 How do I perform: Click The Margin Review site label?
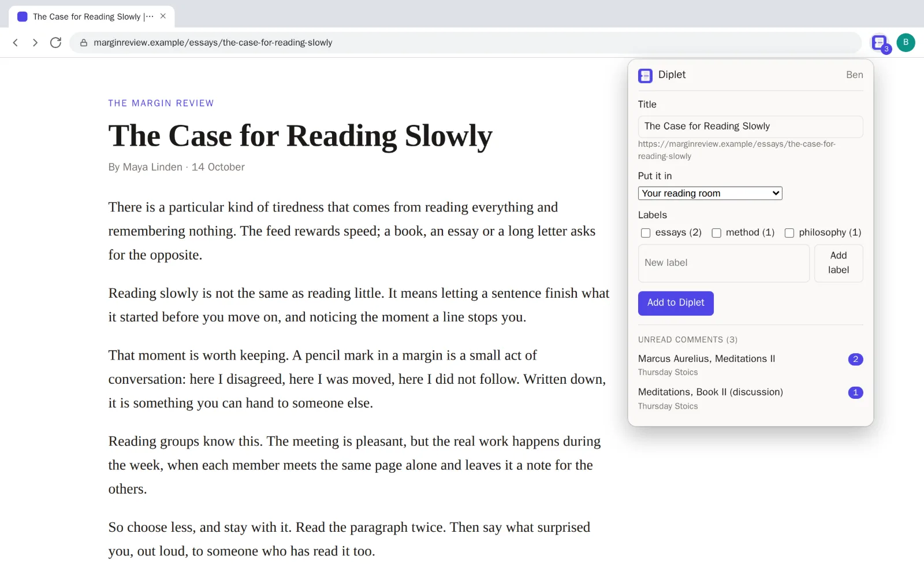click(161, 103)
